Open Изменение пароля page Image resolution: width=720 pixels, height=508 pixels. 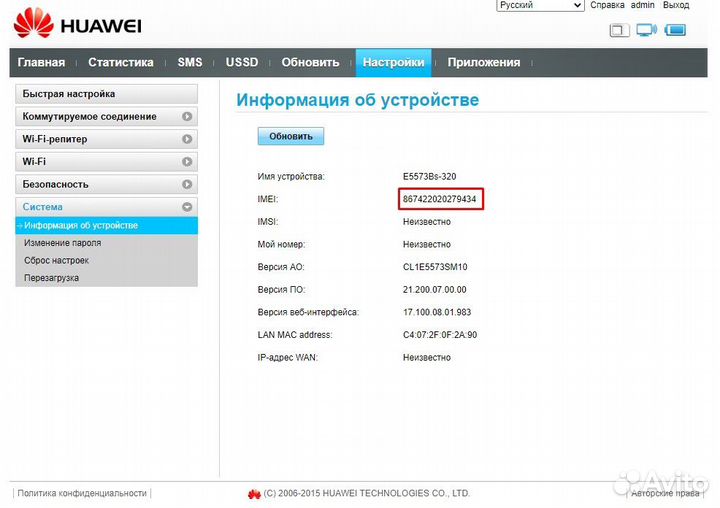click(x=62, y=243)
